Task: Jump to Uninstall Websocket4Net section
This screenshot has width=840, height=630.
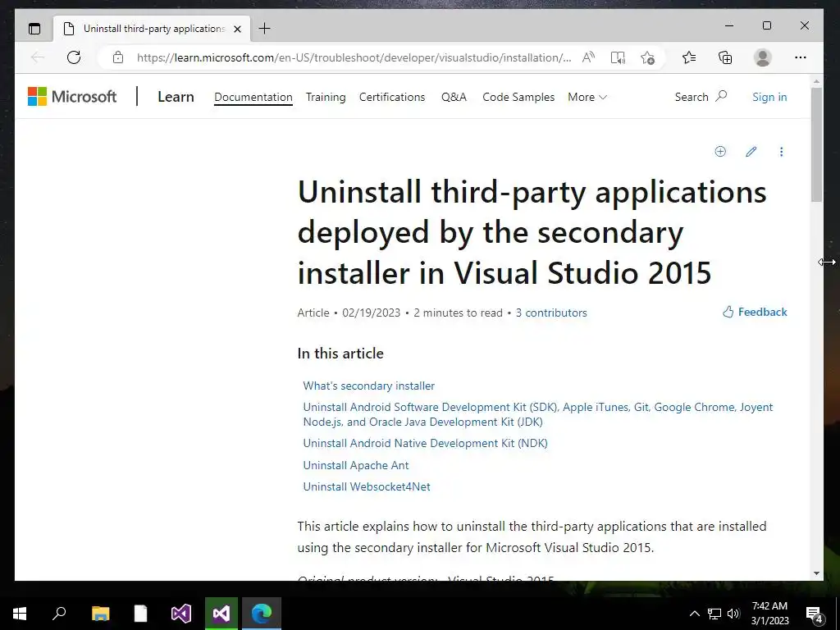Action: pos(367,486)
